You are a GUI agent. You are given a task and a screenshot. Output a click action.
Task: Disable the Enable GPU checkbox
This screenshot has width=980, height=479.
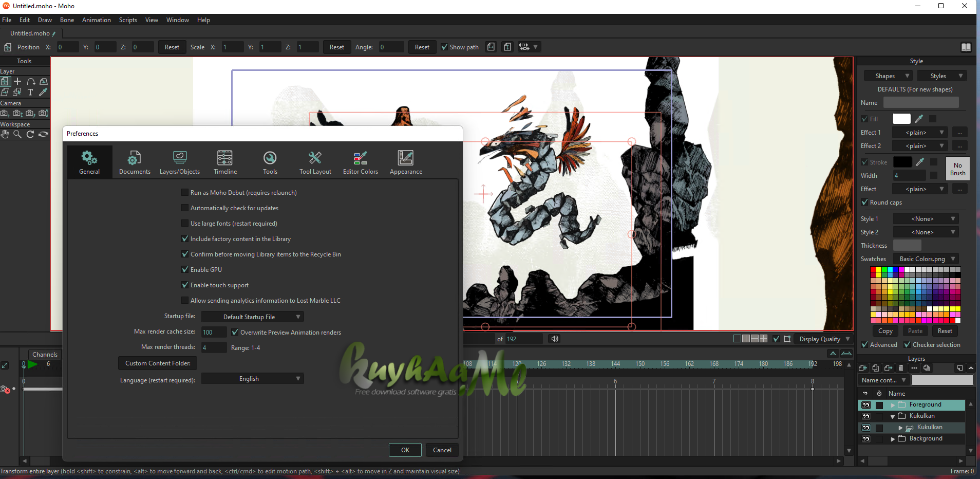click(x=185, y=270)
